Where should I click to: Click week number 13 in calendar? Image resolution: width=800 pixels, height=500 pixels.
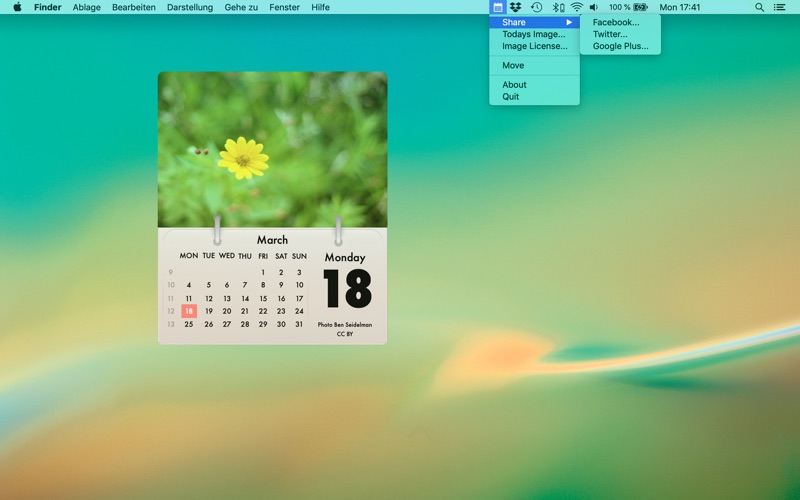[170, 324]
